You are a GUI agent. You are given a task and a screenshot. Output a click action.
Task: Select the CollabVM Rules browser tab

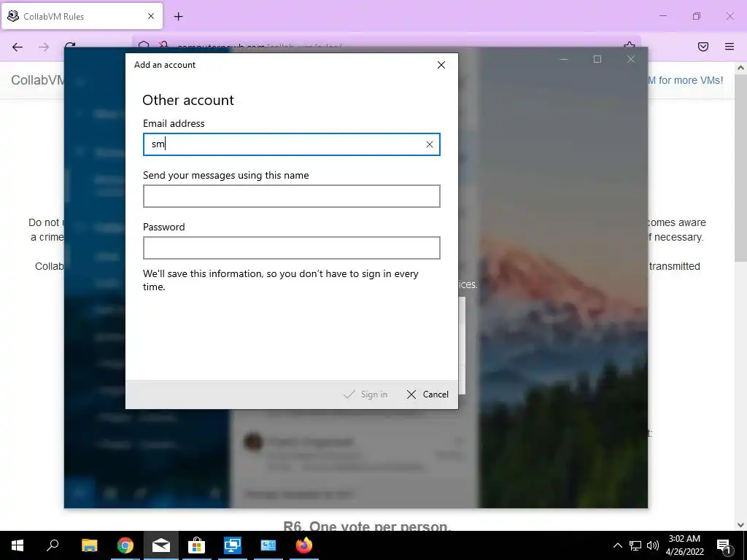(82, 16)
